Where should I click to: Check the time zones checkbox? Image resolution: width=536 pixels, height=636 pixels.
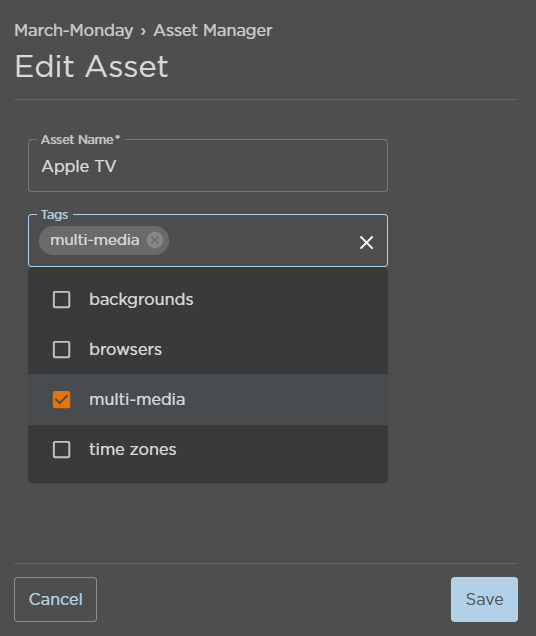pos(61,449)
